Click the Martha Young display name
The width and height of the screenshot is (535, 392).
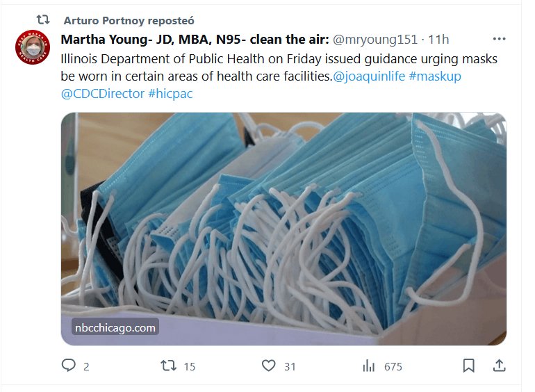point(195,39)
